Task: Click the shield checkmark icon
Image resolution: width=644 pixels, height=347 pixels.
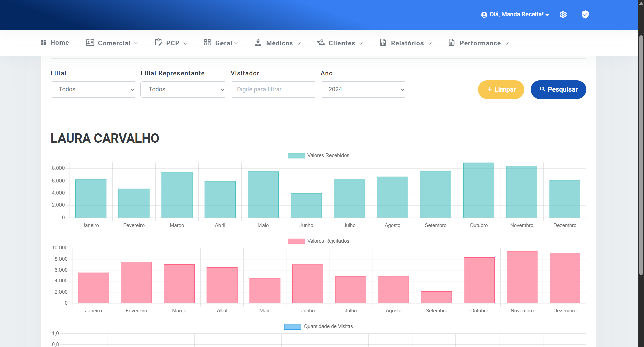Action: 585,14
